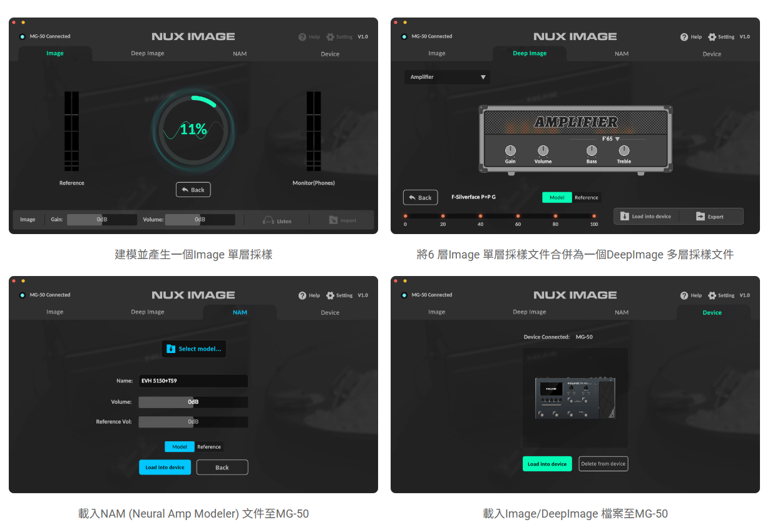Image resolution: width=770 pixels, height=532 pixels.
Task: Expand the F'65 amp model dropdown
Action: 610,139
